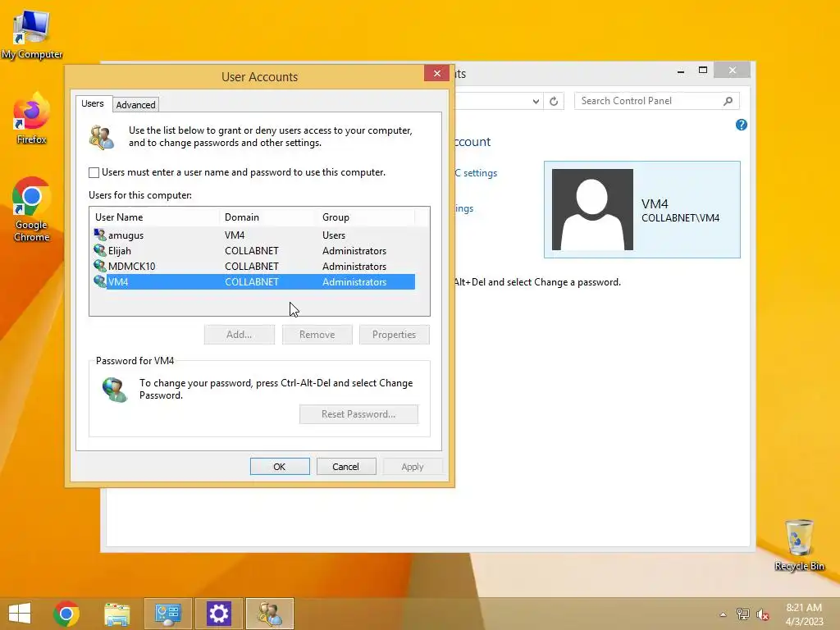Click COLLABNET\VM4 account text
The width and height of the screenshot is (840, 630).
(680, 218)
